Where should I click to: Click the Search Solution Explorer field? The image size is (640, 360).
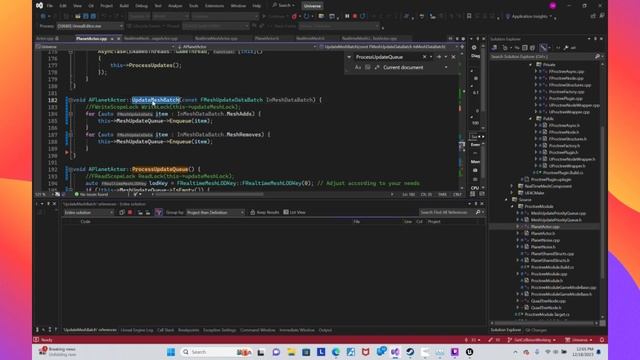[x=542, y=56]
